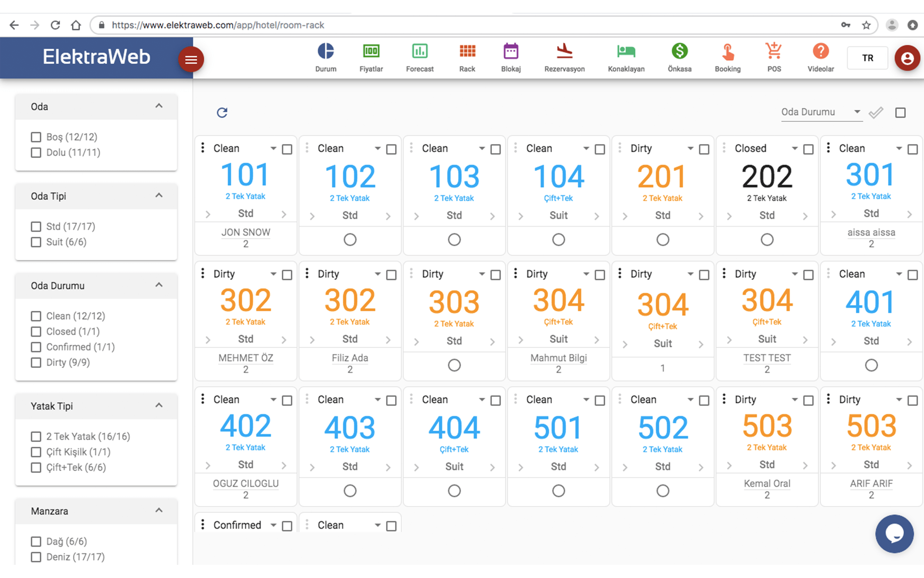Open guest JON SNOW in room 101
Image resolution: width=924 pixels, height=578 pixels.
click(245, 232)
